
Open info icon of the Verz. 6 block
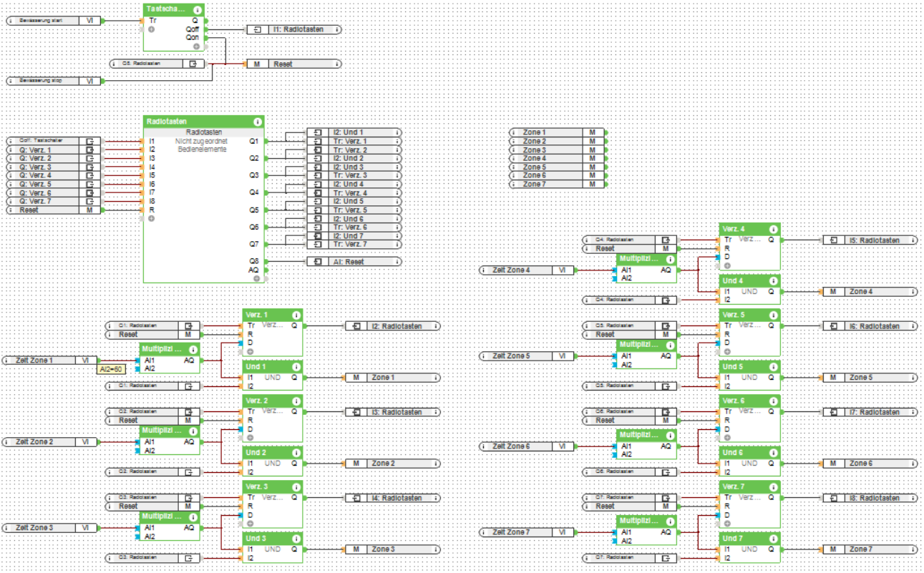point(773,401)
